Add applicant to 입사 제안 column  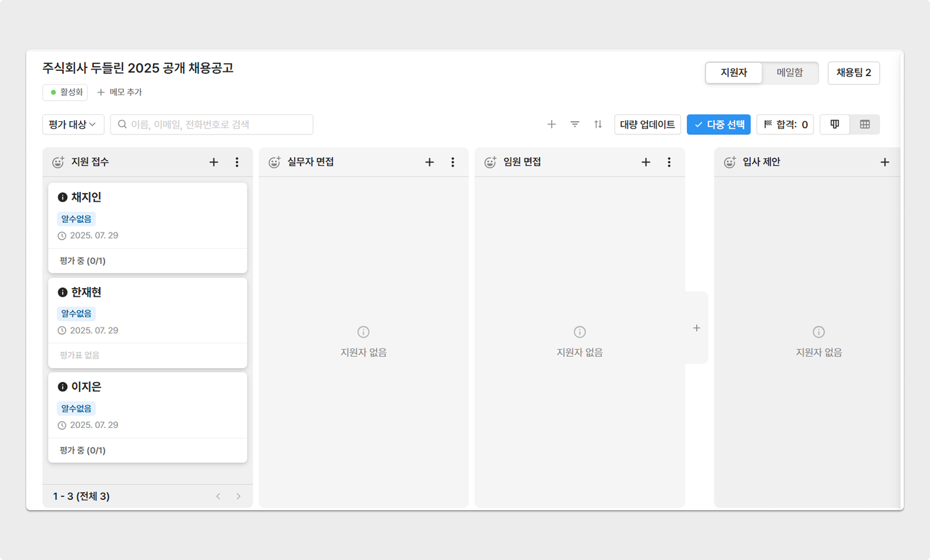click(x=885, y=162)
